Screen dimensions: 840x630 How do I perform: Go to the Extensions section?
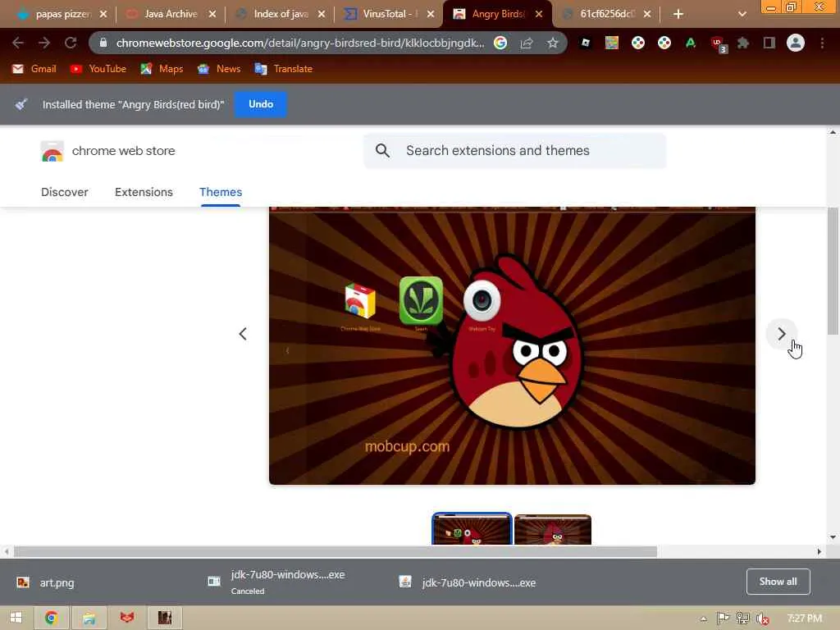point(144,192)
